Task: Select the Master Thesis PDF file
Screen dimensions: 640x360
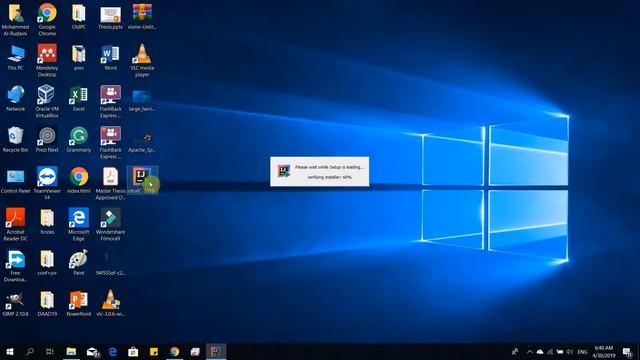Action: 110,183
